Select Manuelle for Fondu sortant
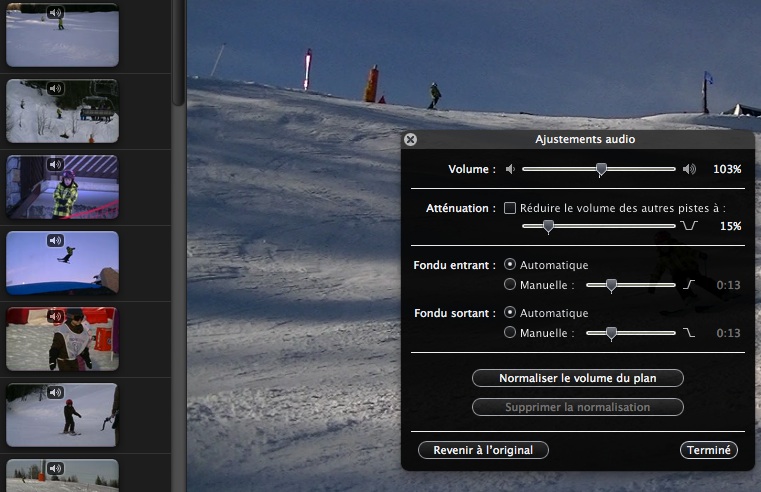This screenshot has width=761, height=492. (x=510, y=332)
